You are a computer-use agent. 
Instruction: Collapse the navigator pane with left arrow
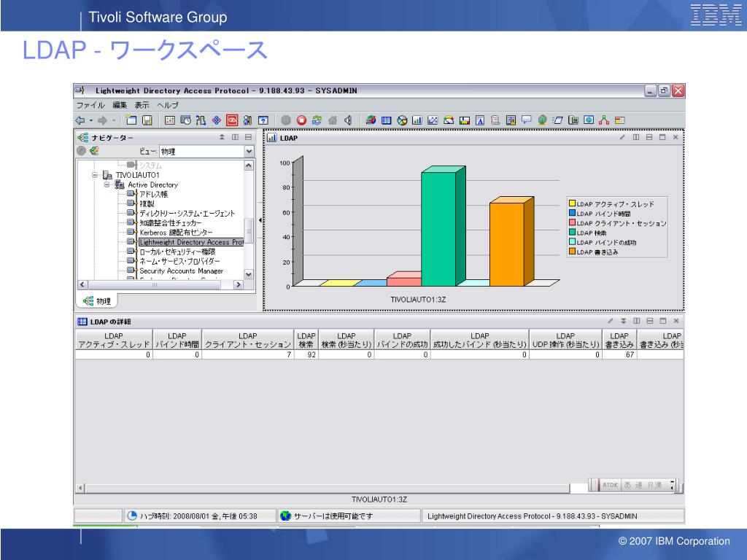[x=260, y=220]
